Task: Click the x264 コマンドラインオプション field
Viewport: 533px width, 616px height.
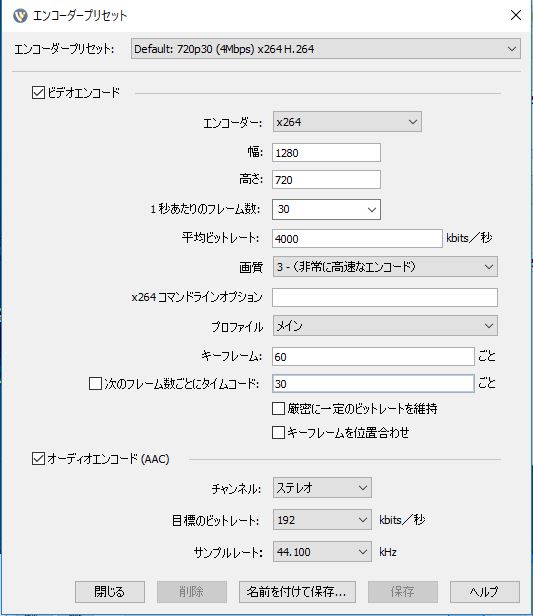Action: 385,297
